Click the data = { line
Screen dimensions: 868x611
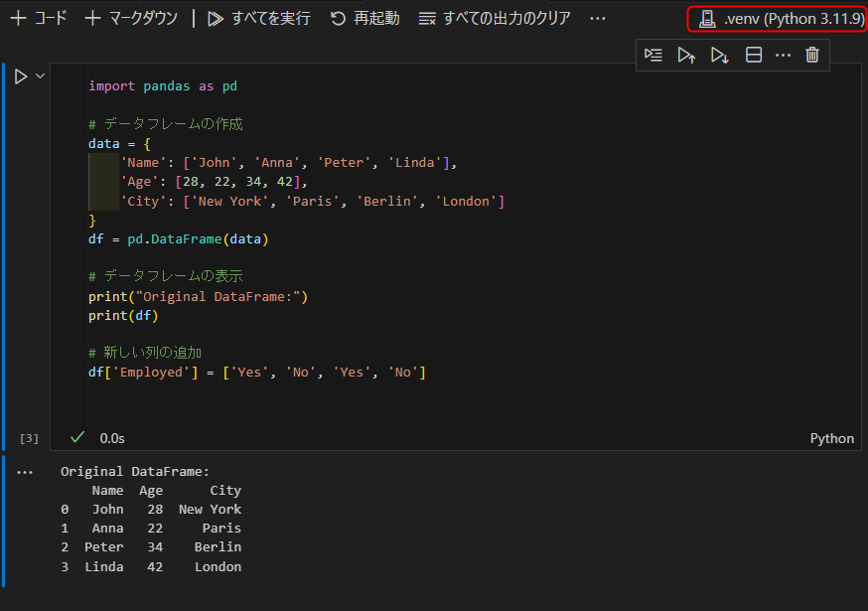click(x=119, y=143)
